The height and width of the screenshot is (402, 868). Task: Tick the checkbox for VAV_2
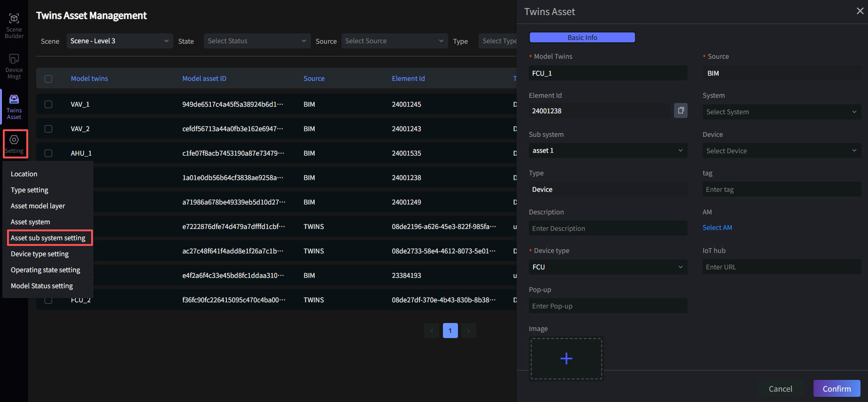[x=48, y=129]
